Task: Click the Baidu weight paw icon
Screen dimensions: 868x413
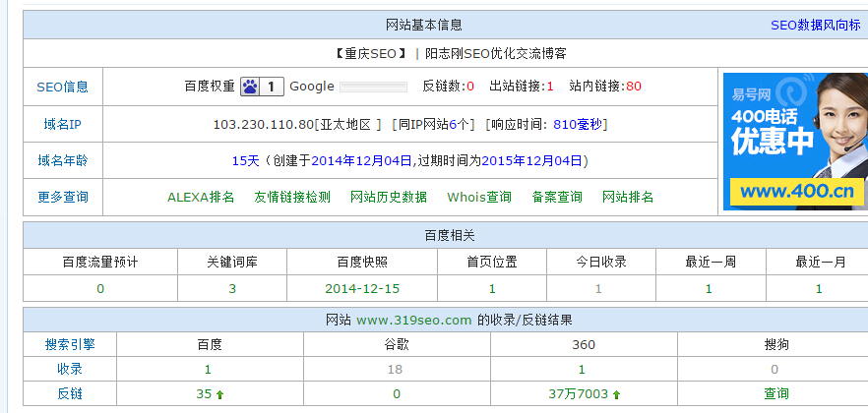Action: 250,87
